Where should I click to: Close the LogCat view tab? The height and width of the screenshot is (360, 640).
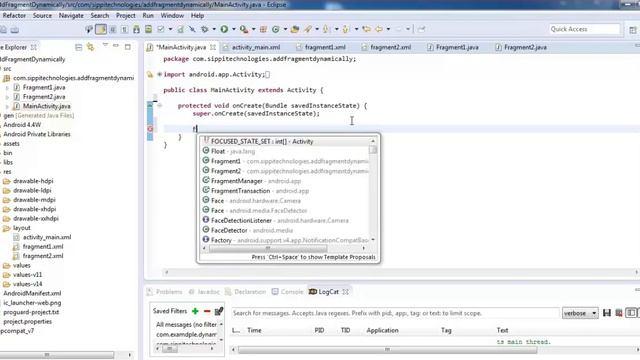pyautogui.click(x=346, y=292)
